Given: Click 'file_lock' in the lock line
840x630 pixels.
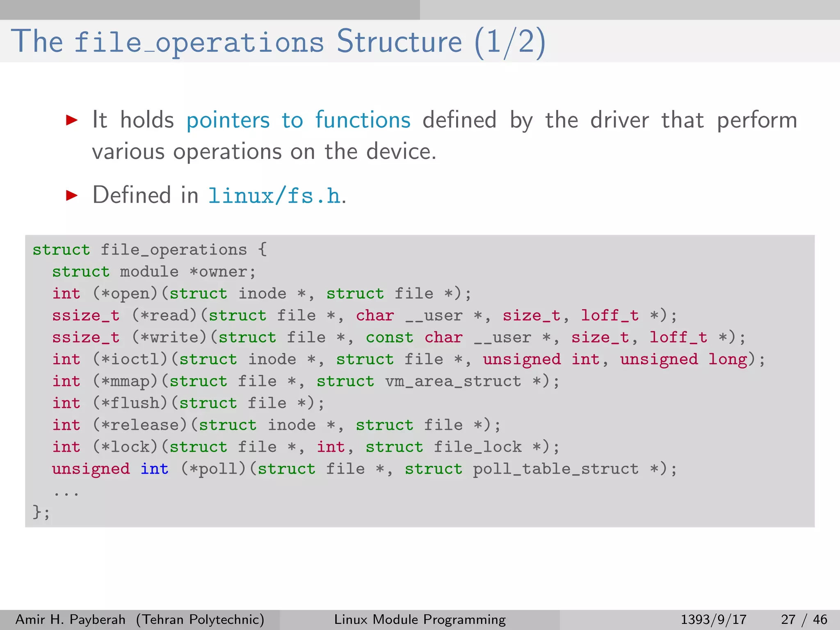Looking at the screenshot, I should (x=477, y=447).
